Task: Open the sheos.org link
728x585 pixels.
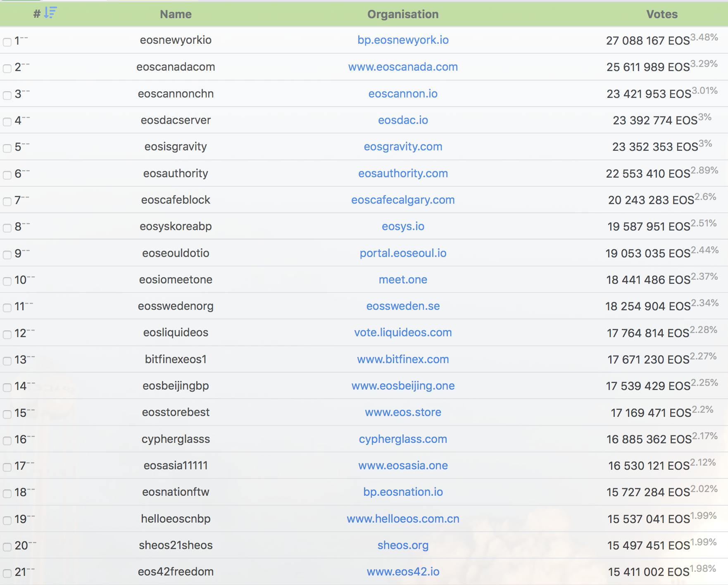Action: pyautogui.click(x=403, y=545)
